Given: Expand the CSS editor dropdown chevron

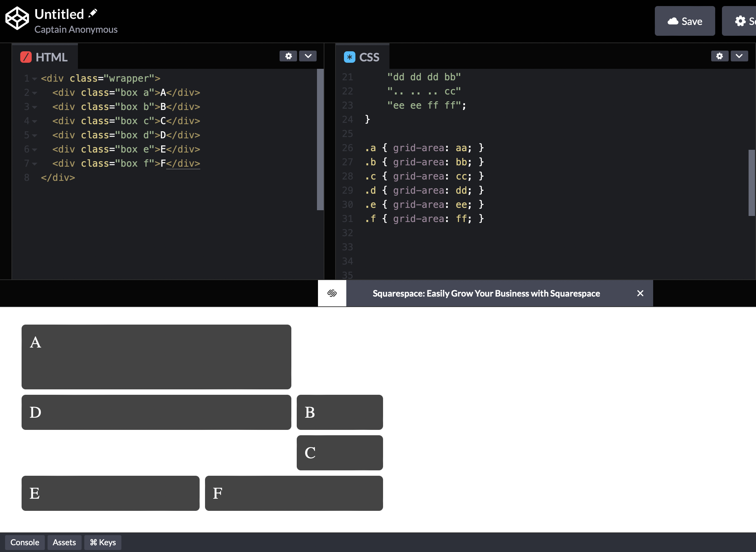Looking at the screenshot, I should 739,56.
